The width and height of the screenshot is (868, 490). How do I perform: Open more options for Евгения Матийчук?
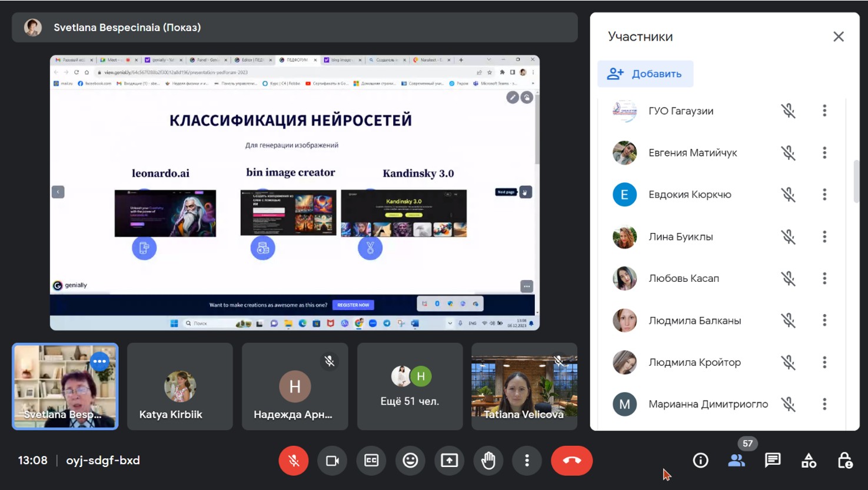824,153
